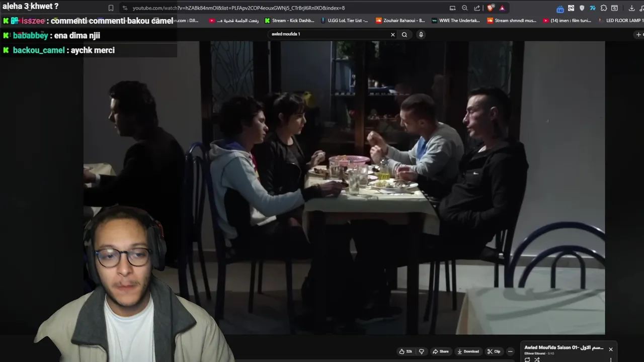The image size is (644, 362).
Task: Click the chat message 'aychk merci'
Action: 93,50
